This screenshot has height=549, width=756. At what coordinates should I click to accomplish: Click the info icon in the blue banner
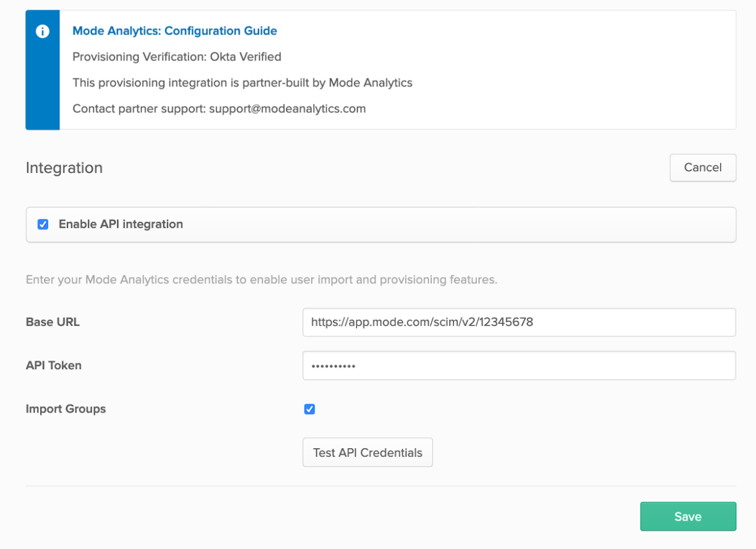[43, 32]
